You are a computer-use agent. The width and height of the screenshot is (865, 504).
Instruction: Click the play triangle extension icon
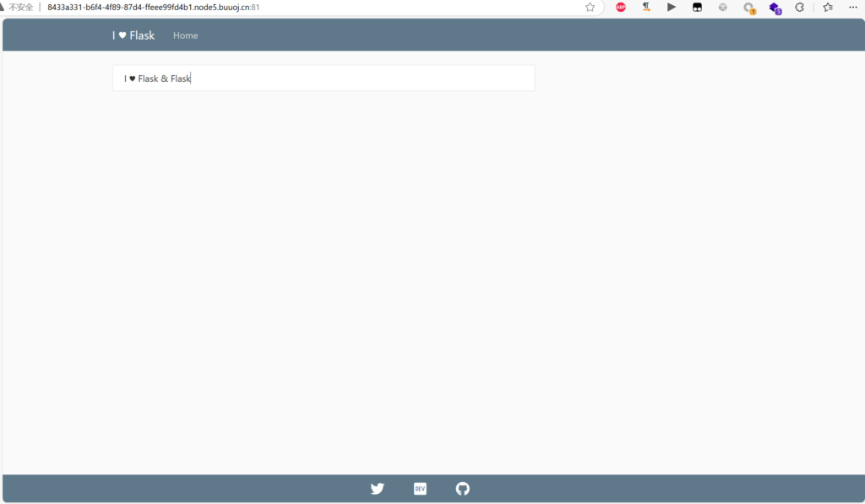672,7
